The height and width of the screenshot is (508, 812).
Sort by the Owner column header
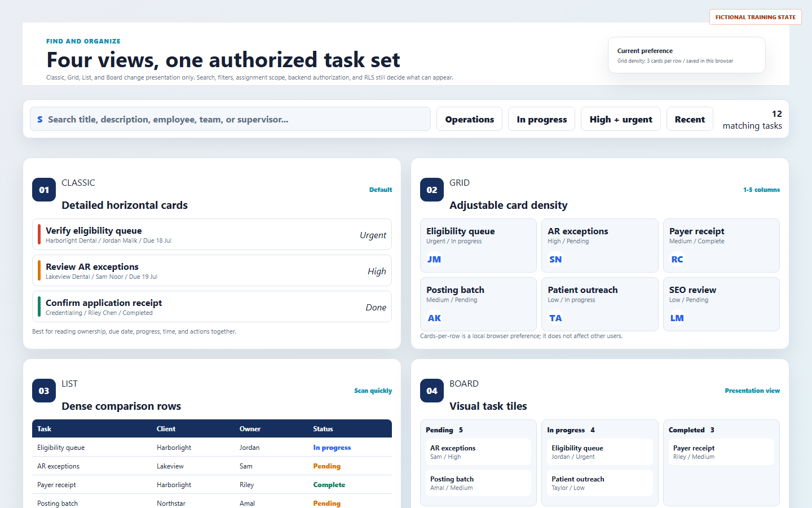tap(250, 429)
